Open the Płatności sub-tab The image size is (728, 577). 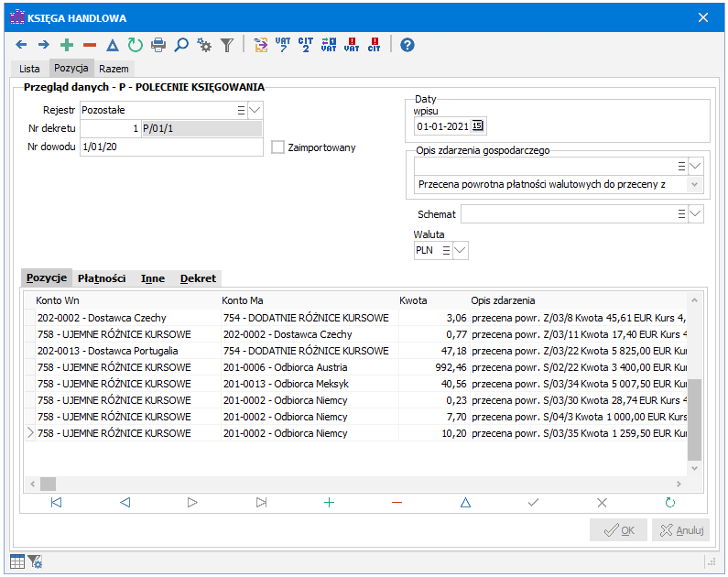click(102, 278)
